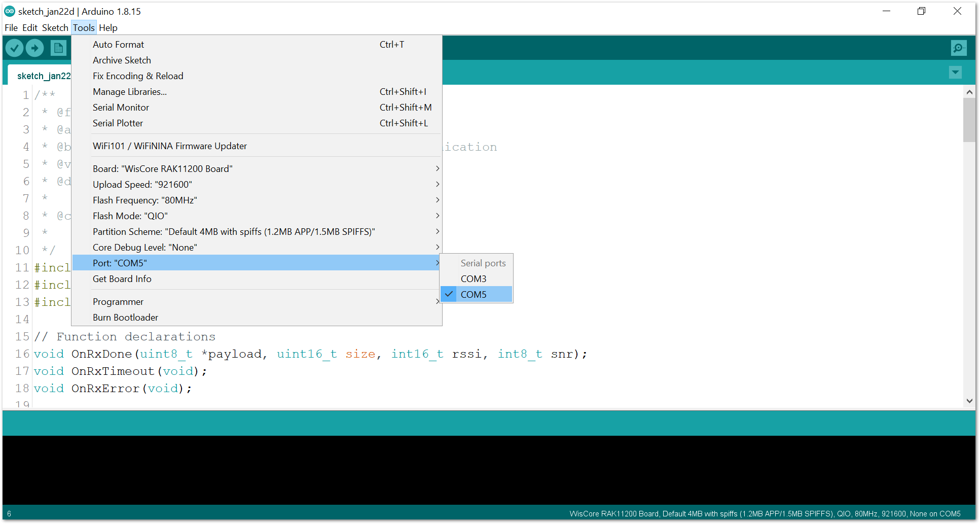Click the Arduino logo in title bar
980x524 pixels.
10,11
